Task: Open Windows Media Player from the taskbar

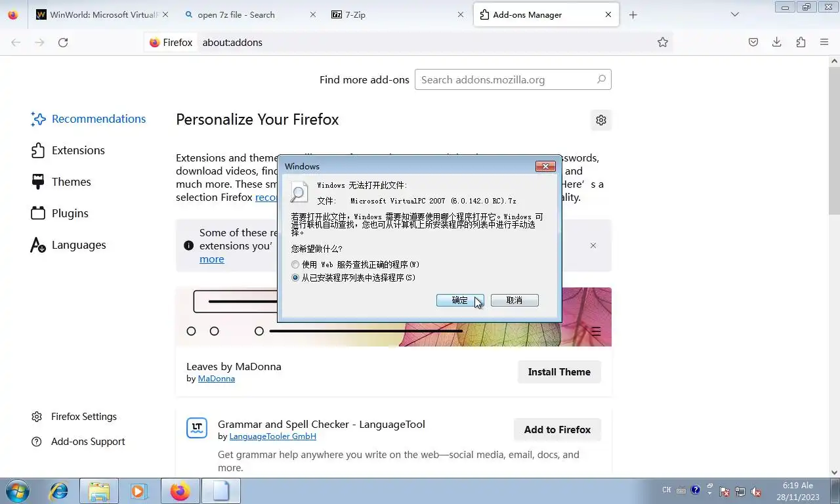Action: click(139, 491)
